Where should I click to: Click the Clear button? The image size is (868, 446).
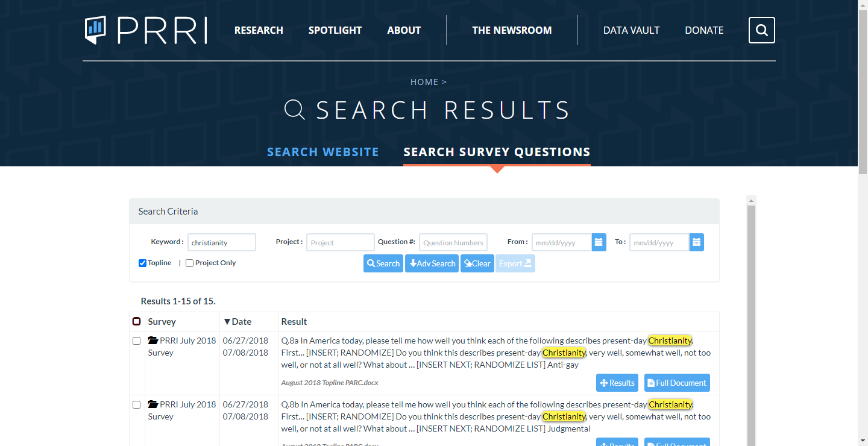click(x=477, y=263)
